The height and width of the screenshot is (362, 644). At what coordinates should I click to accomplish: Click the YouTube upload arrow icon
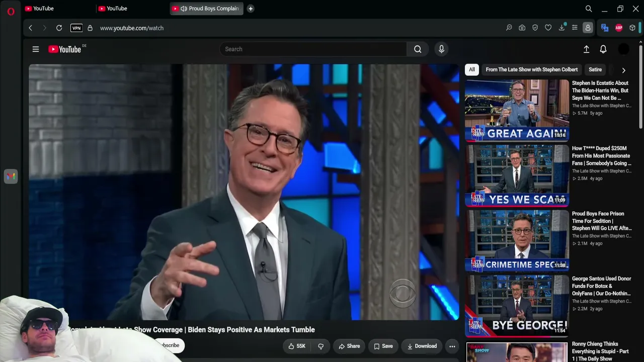586,49
